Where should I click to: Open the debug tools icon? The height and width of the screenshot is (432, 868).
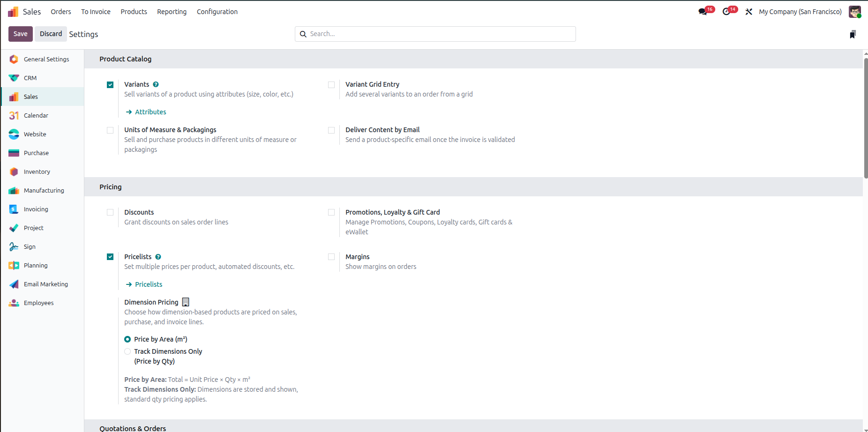(749, 12)
